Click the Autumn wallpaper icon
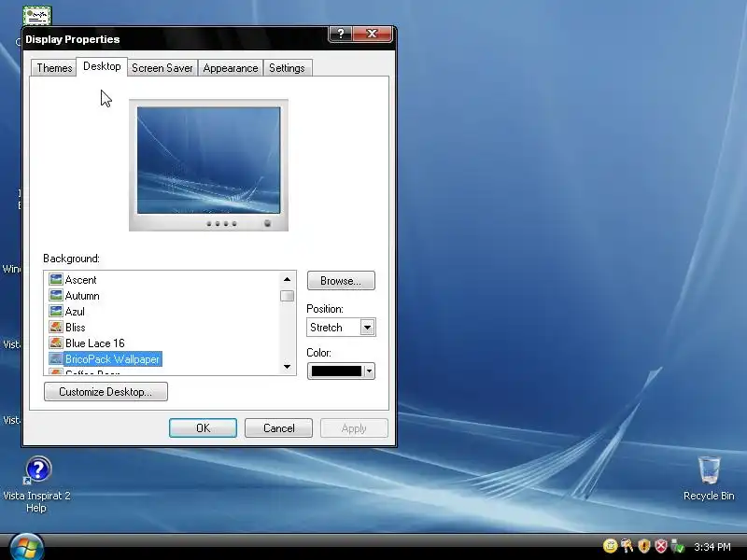The width and height of the screenshot is (747, 560). coord(56,295)
